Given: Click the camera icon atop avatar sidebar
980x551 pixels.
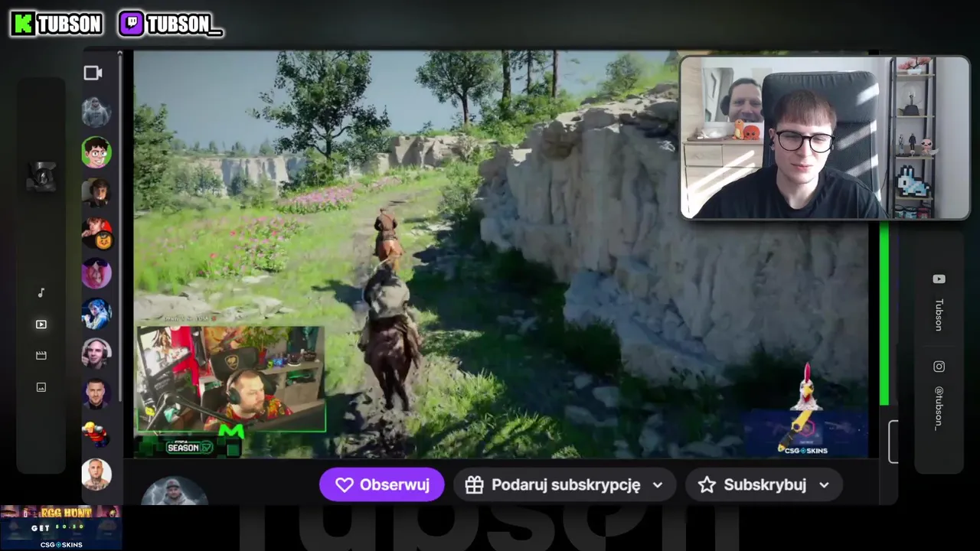Looking at the screenshot, I should [x=93, y=73].
